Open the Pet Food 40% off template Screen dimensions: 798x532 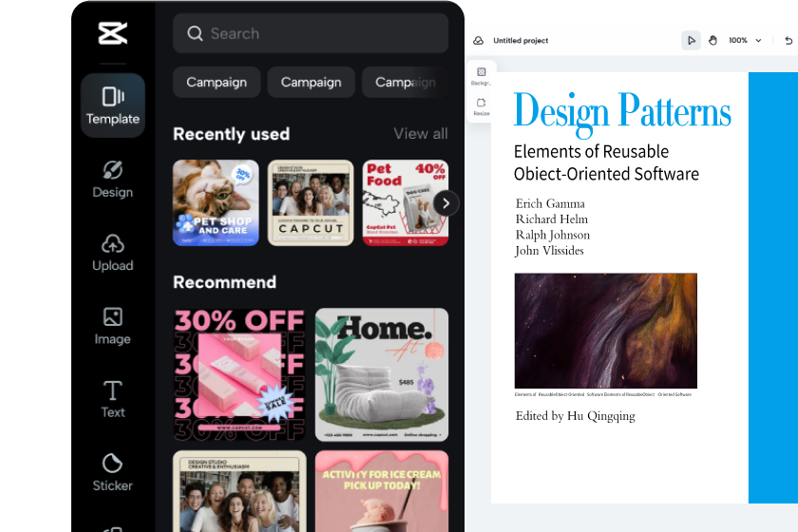click(405, 203)
